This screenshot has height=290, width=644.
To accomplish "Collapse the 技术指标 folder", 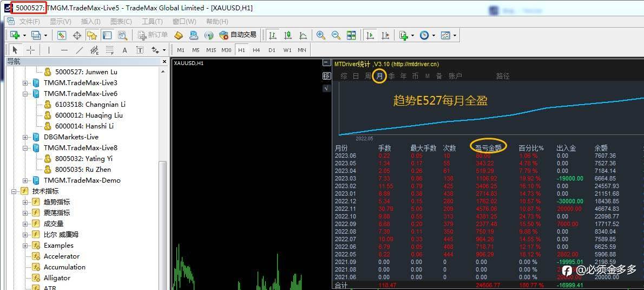I will click(14, 191).
